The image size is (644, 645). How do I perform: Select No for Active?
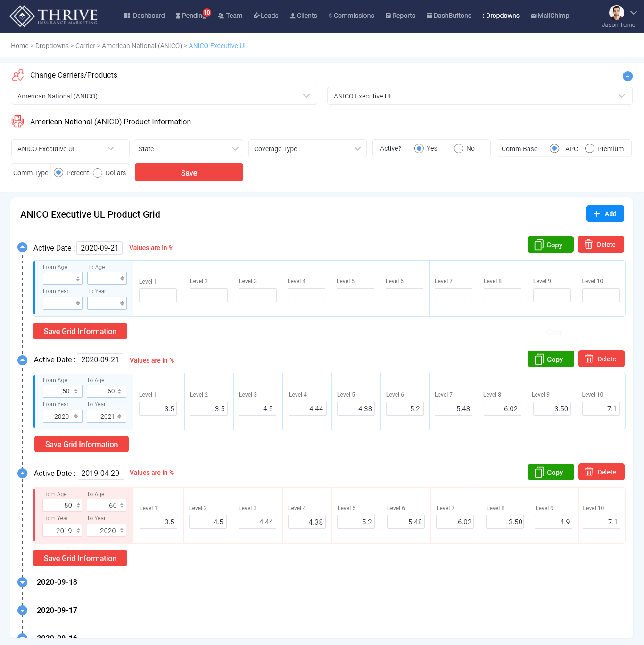click(459, 148)
